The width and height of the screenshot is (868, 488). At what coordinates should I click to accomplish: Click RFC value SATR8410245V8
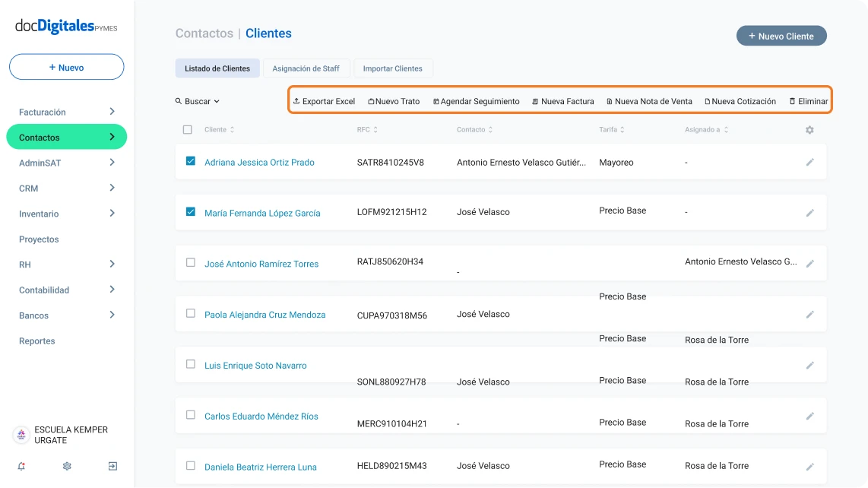[x=390, y=163]
